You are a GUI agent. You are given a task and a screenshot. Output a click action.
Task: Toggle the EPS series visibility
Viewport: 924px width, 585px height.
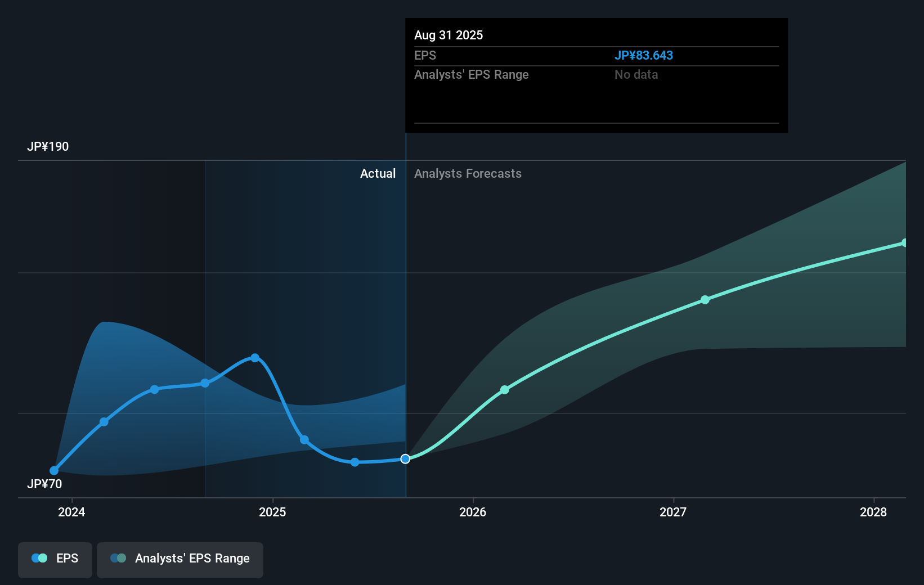55,560
